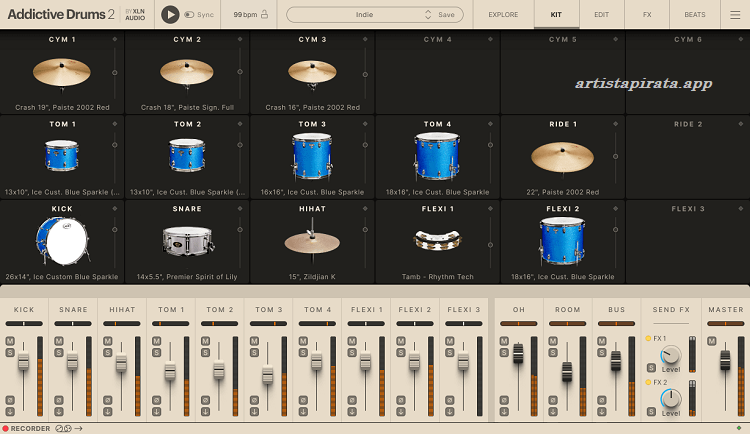The width and height of the screenshot is (750, 434).
Task: Click TOM 4 channel output arrow icon
Action: pos(303,412)
